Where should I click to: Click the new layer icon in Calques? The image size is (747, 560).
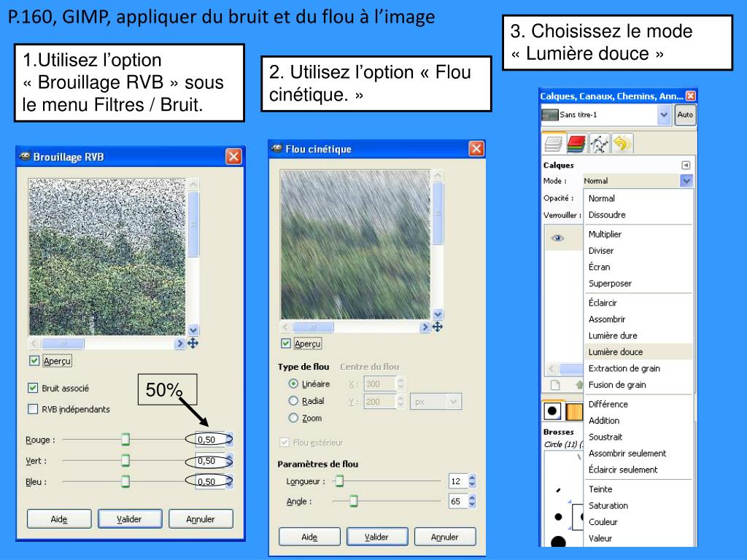(x=555, y=385)
